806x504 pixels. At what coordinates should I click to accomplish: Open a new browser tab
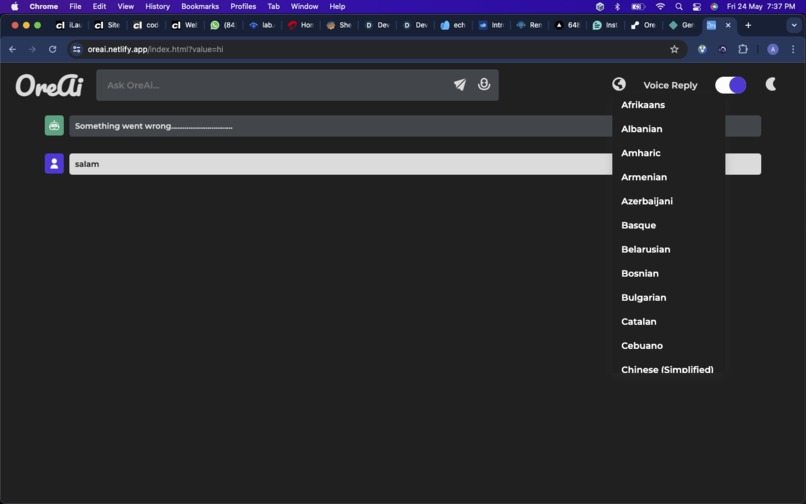click(x=748, y=25)
